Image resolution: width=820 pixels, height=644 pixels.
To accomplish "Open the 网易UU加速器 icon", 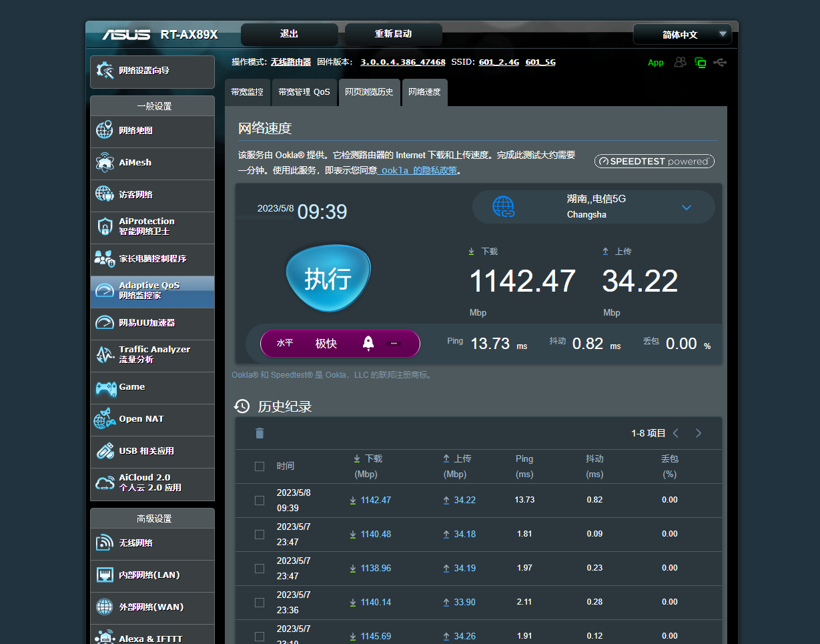I will click(105, 322).
